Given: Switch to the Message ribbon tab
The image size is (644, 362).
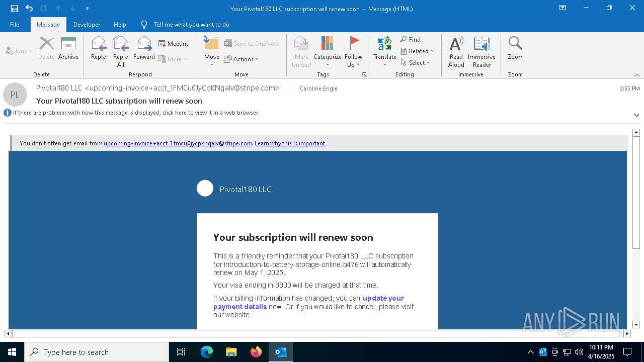Looking at the screenshot, I should point(48,25).
